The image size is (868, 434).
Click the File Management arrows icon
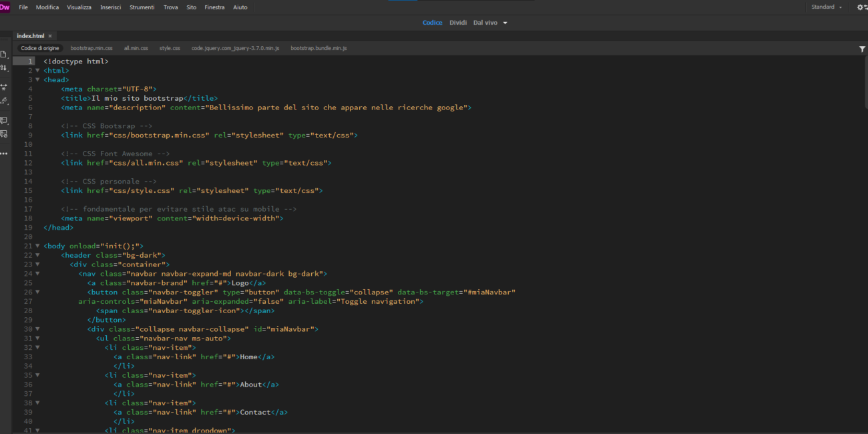point(4,67)
